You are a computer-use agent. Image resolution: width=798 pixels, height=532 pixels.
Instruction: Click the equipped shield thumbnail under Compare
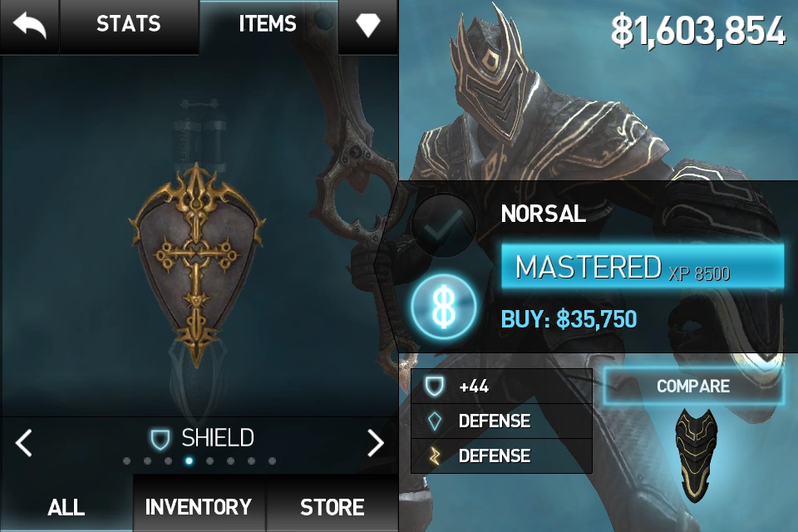(x=696, y=455)
